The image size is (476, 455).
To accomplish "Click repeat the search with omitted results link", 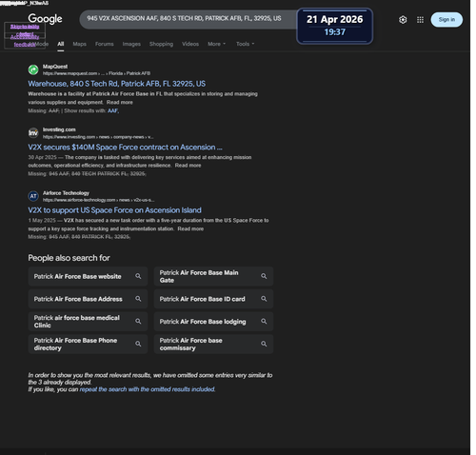I will click(x=148, y=389).
